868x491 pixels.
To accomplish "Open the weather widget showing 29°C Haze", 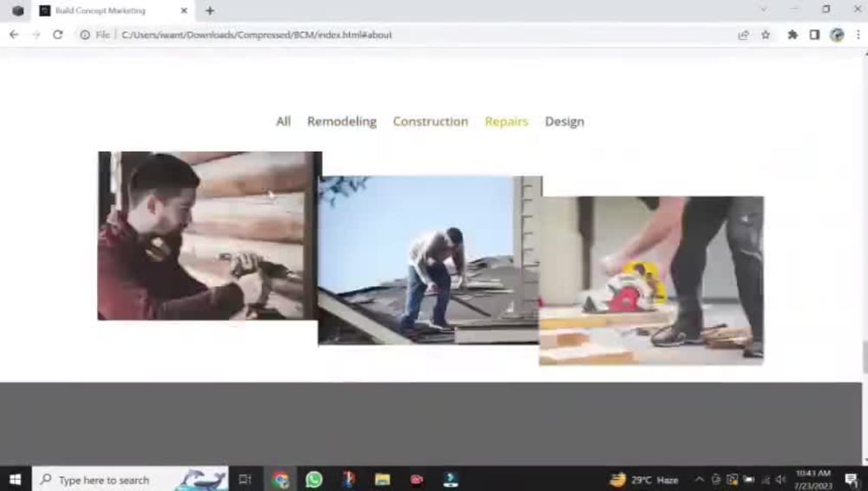I will (x=644, y=480).
